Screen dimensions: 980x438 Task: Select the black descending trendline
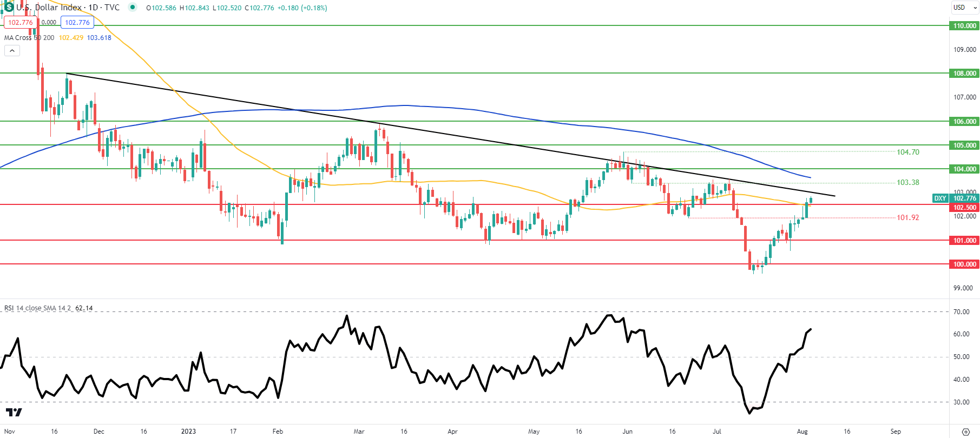[451, 135]
